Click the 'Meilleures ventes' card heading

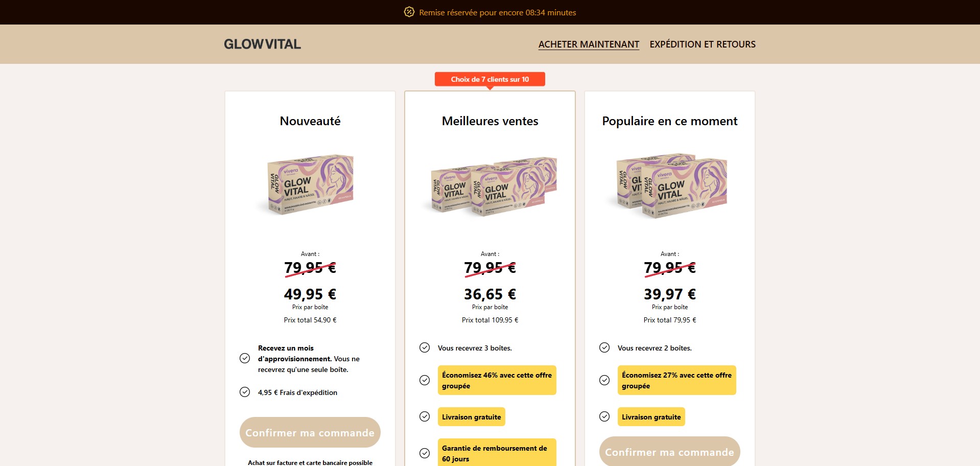point(490,121)
